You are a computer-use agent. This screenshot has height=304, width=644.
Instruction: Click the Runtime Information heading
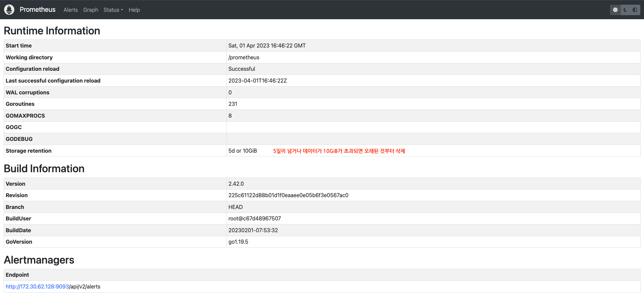click(52, 31)
